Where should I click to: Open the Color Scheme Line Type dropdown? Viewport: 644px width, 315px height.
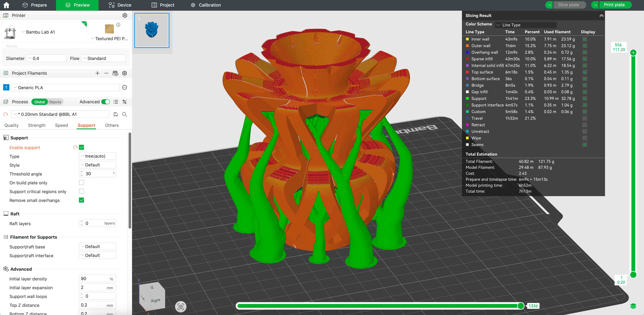click(525, 25)
